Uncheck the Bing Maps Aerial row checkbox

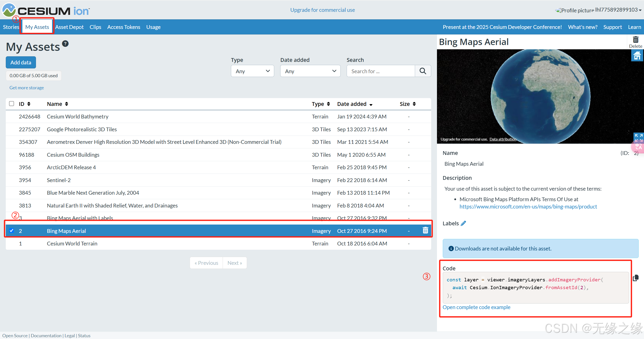(x=12, y=231)
